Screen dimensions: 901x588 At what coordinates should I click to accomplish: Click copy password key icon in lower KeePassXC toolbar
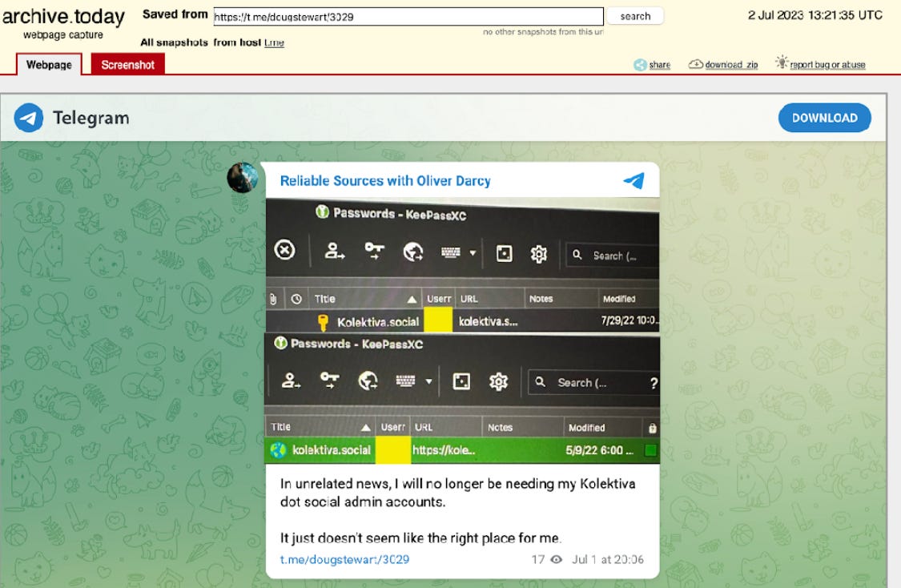(330, 380)
